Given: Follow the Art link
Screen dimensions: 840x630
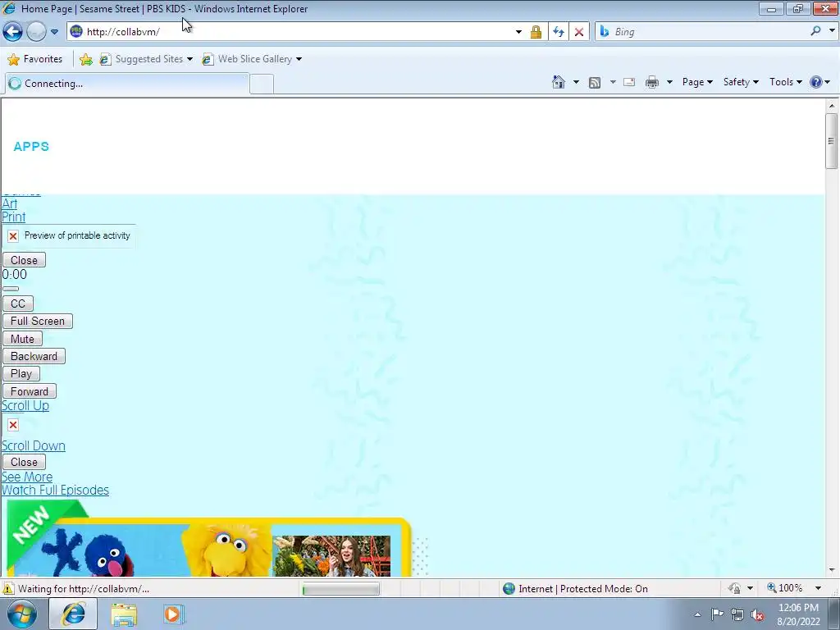Looking at the screenshot, I should click(x=9, y=203).
